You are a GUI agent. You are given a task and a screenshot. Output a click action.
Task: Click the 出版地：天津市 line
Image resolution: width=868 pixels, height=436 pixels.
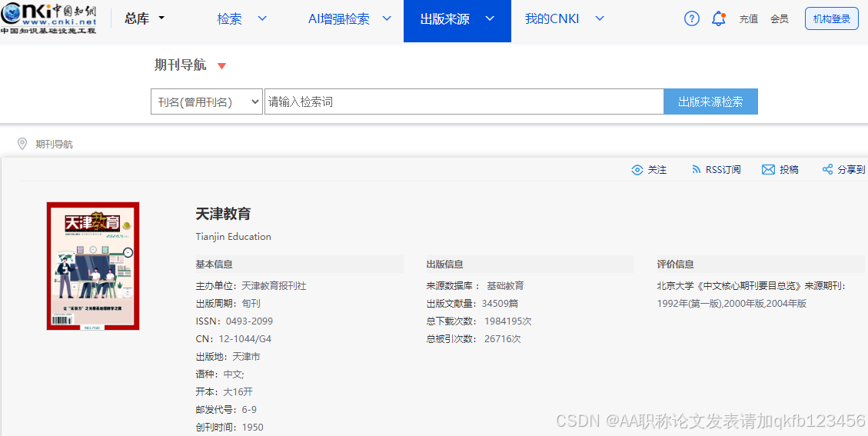pos(228,357)
